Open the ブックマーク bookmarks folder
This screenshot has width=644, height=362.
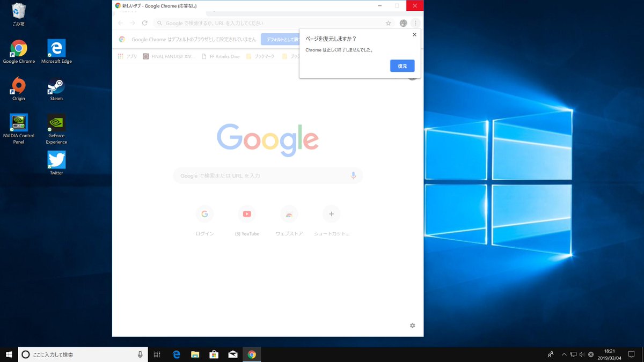click(260, 56)
